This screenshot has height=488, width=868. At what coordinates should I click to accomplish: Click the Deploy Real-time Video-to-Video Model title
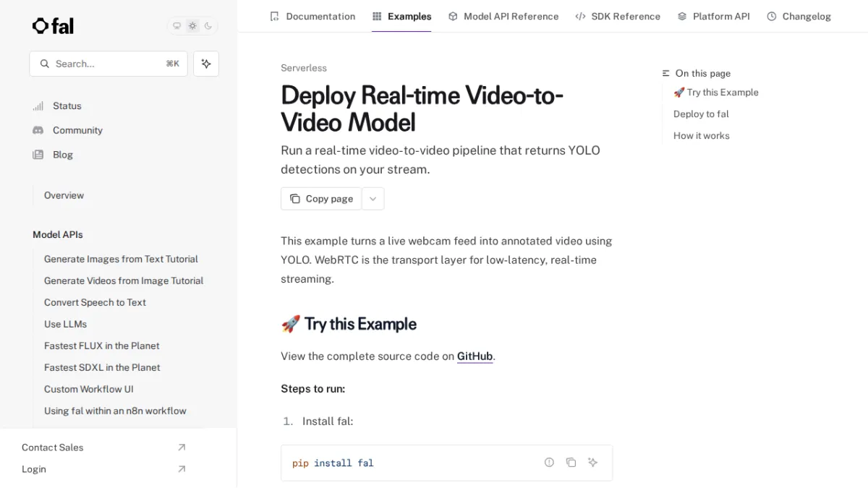(x=422, y=108)
